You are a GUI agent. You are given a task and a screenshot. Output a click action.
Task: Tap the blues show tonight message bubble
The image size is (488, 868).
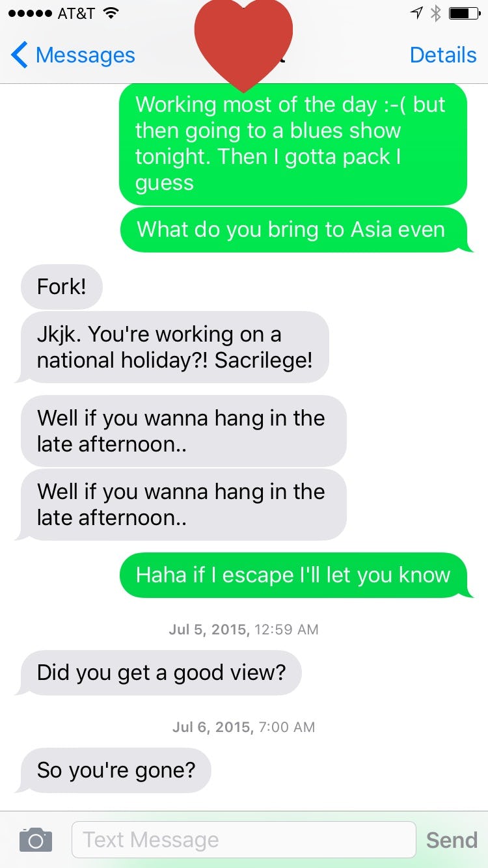[293, 144]
